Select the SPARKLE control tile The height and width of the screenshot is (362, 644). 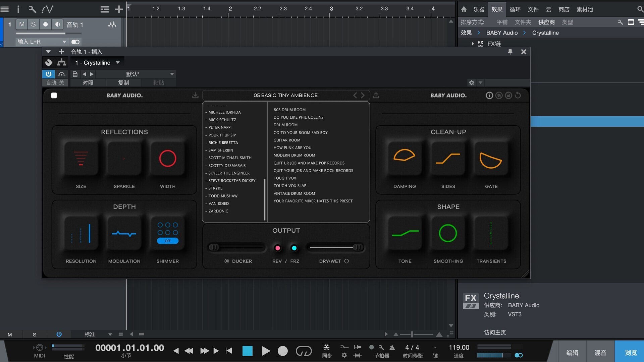point(124,158)
